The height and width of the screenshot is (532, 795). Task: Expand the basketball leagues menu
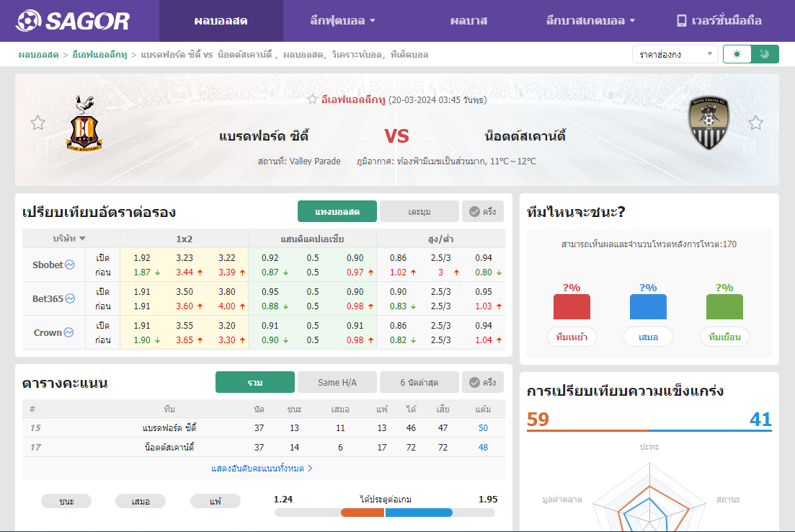(590, 21)
